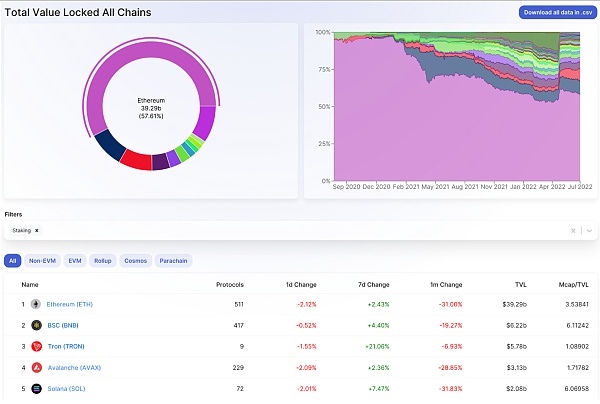Expand the Filters dropdown chevron
Viewport: 600px width, 404px height.
[589, 230]
